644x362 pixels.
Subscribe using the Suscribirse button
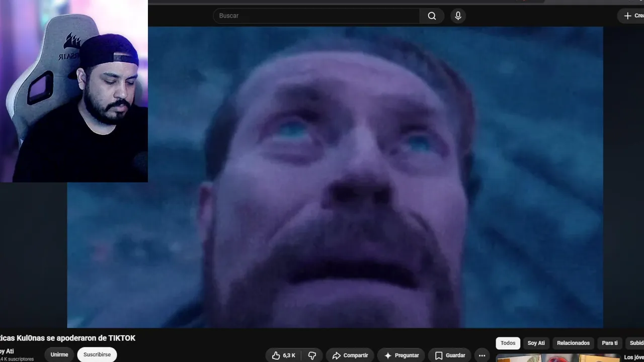click(x=97, y=354)
